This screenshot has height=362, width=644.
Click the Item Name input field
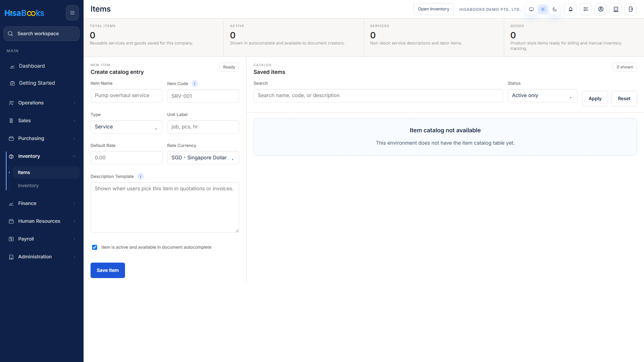(x=127, y=96)
